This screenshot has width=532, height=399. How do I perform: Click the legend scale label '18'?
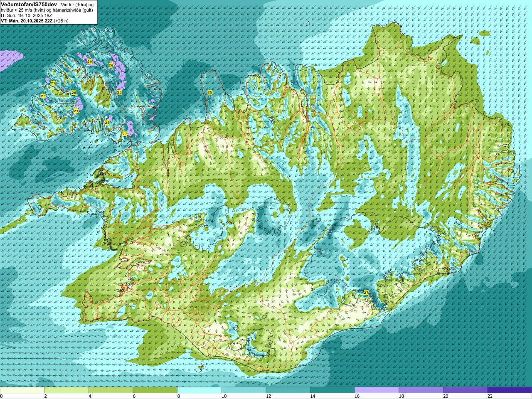[401, 396]
